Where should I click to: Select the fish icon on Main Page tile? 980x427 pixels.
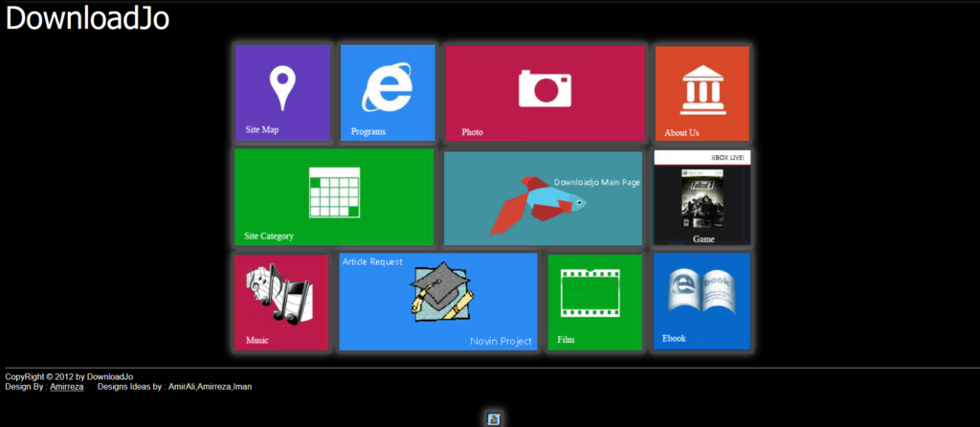[536, 205]
